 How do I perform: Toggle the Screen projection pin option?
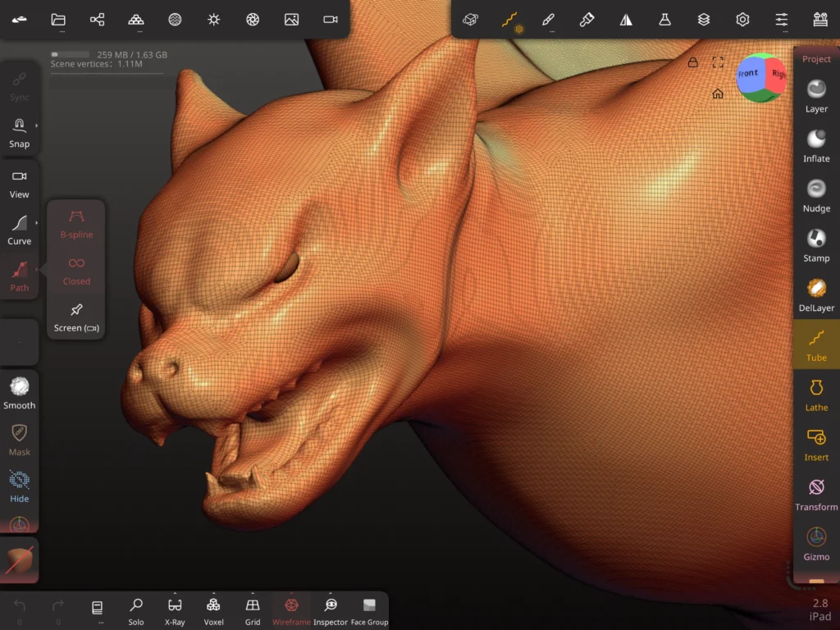coord(76,317)
